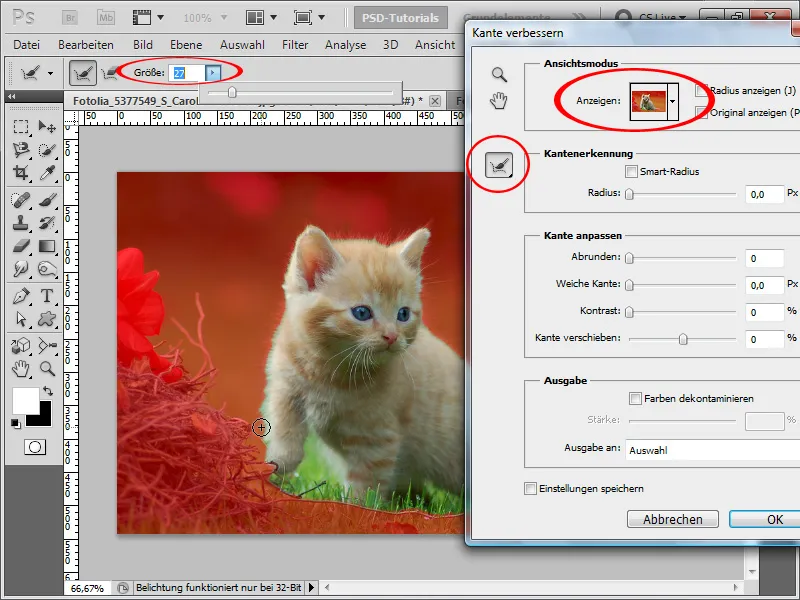Screen dimensions: 800x600
Task: Select the 3D Object Rotate tool
Action: [20, 345]
